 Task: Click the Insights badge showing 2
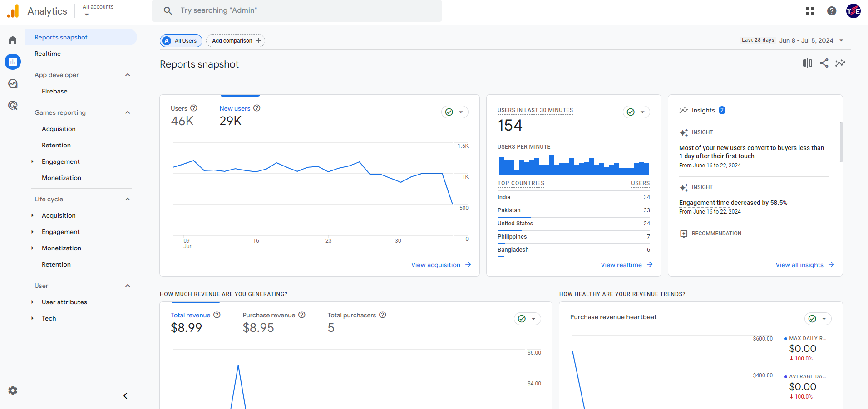click(722, 110)
